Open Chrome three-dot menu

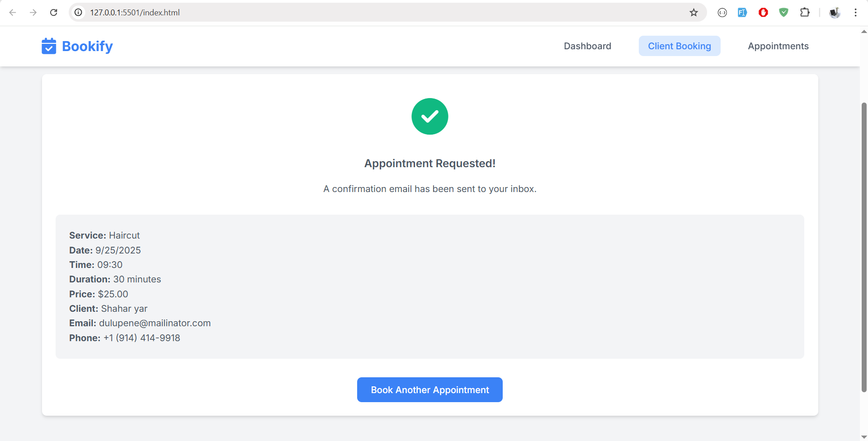point(855,13)
